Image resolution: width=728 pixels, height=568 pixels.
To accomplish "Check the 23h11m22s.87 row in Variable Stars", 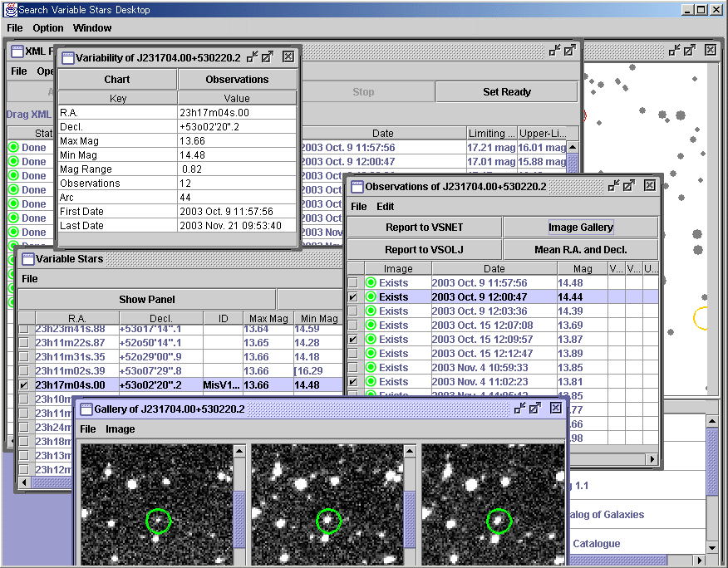I will (x=24, y=342).
